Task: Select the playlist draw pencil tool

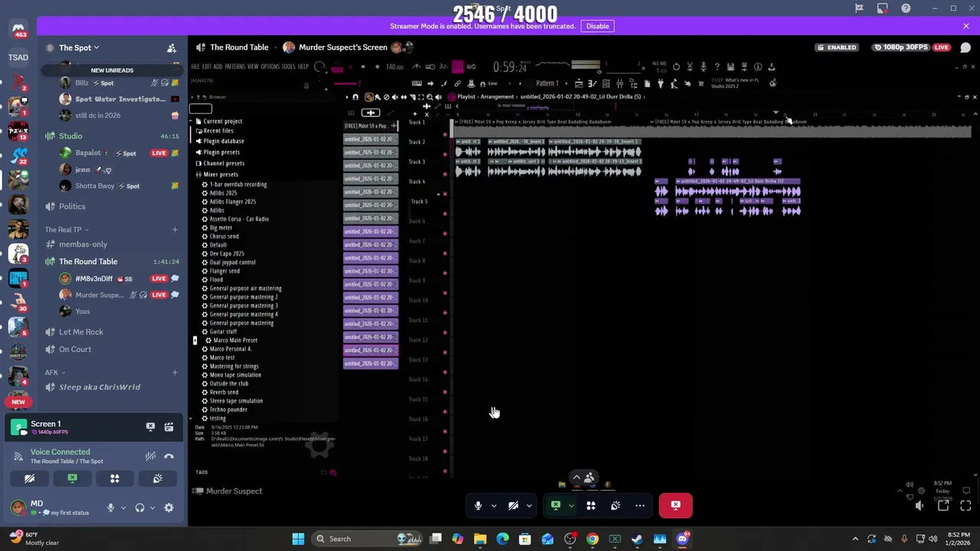Action: pyautogui.click(x=369, y=97)
